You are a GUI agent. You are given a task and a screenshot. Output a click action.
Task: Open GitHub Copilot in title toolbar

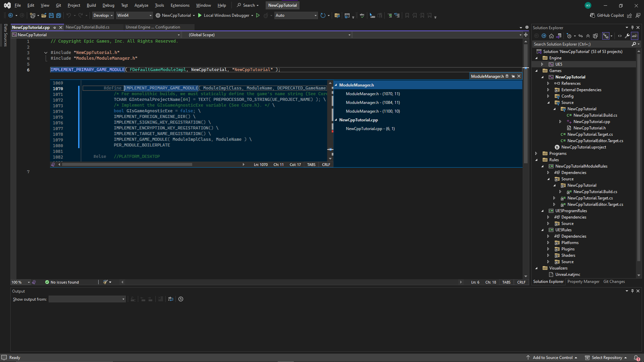pyautogui.click(x=607, y=15)
